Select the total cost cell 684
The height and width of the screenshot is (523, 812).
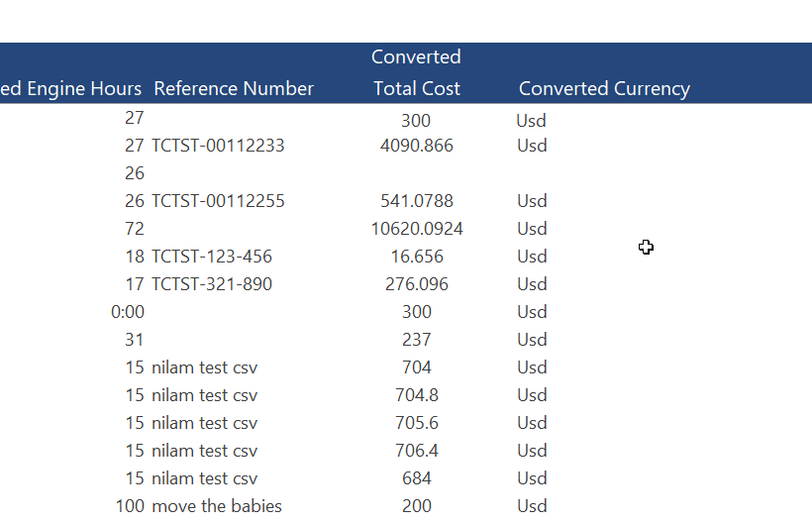coord(416,478)
